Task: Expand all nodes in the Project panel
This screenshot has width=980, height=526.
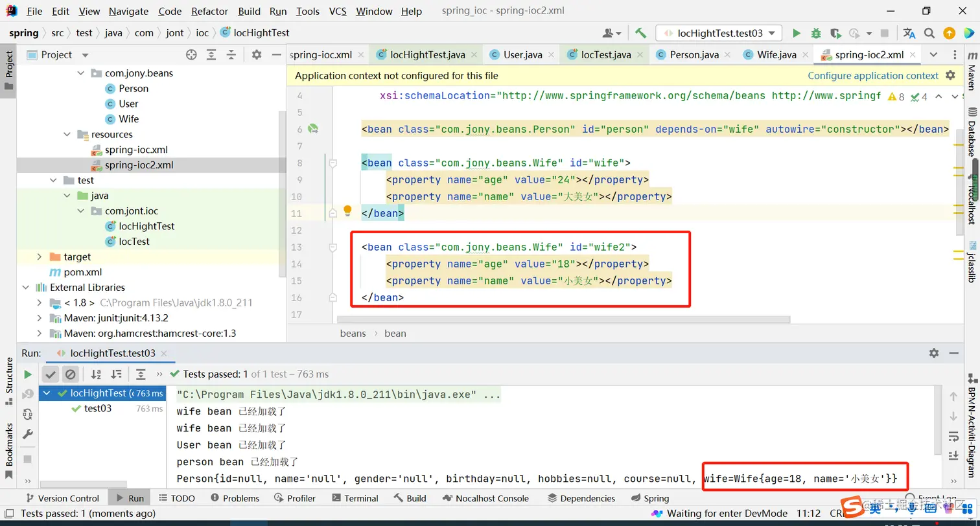Action: pos(211,55)
